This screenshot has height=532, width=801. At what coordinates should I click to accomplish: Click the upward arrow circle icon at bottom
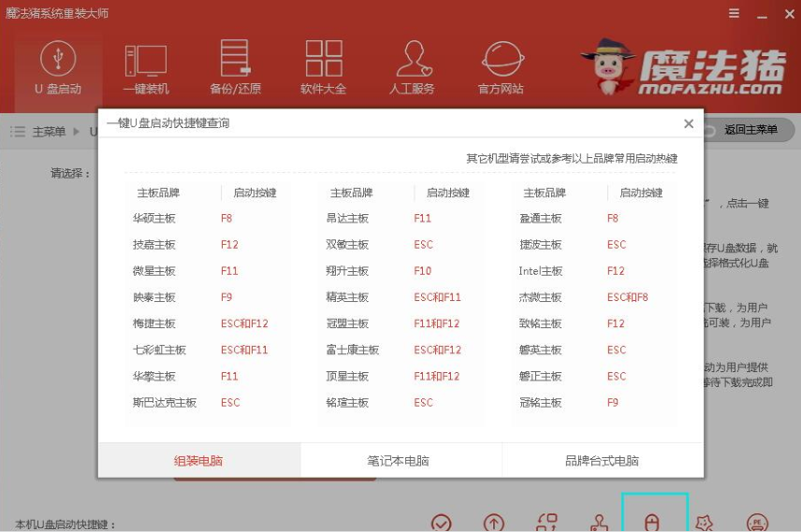click(493, 523)
